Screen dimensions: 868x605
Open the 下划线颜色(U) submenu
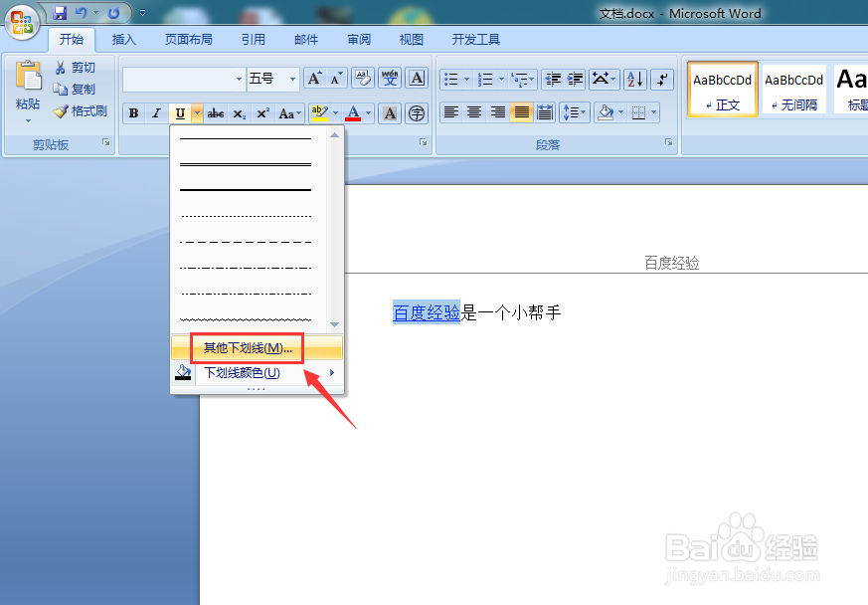click(x=257, y=373)
